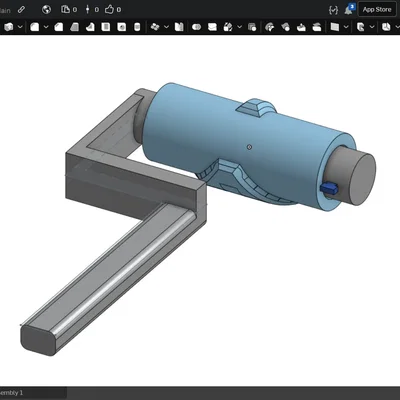Click the curly-braces checkmark icon
Image resolution: width=400 pixels, height=400 pixels.
tap(333, 10)
